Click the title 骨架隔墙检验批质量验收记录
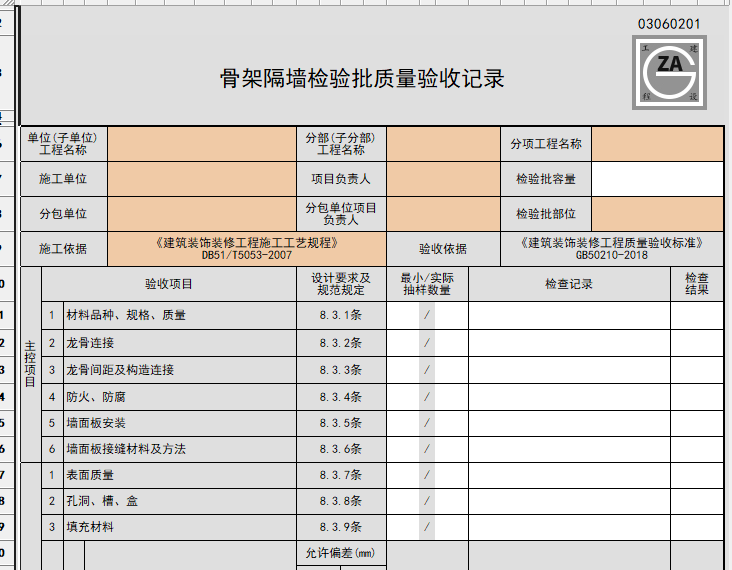This screenshot has height=570, width=732. point(361,79)
